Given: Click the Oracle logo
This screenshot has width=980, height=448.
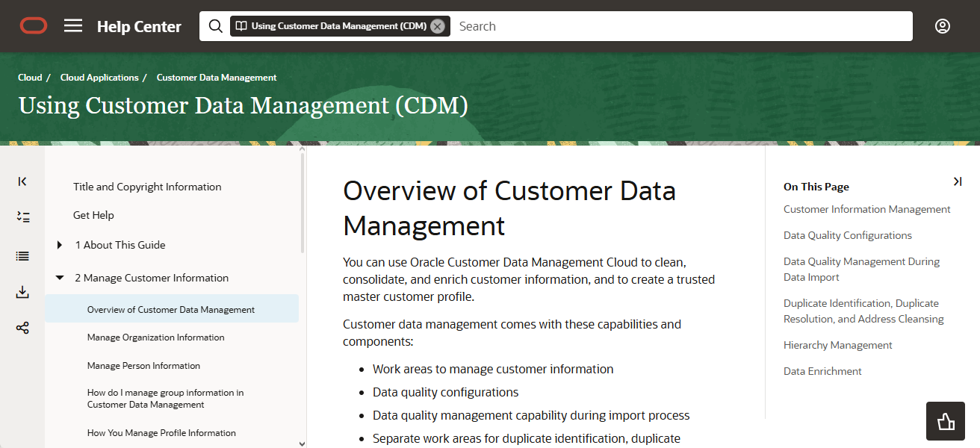Looking at the screenshot, I should [34, 25].
